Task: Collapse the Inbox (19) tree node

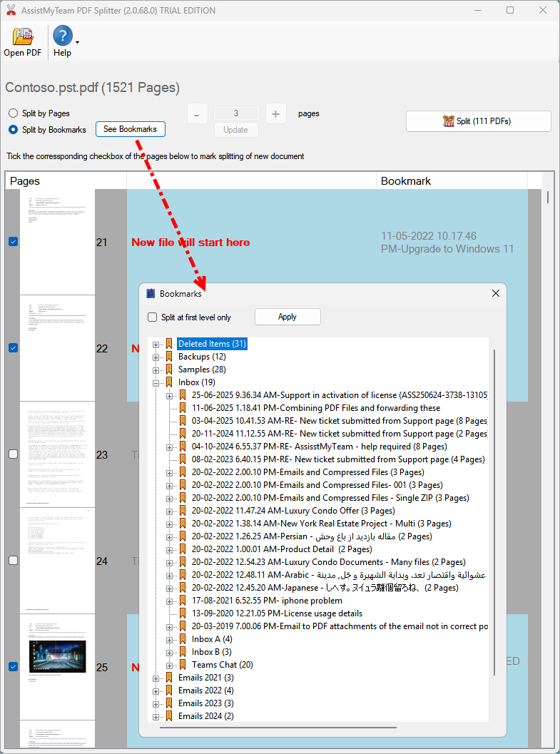Action: pyautogui.click(x=156, y=382)
